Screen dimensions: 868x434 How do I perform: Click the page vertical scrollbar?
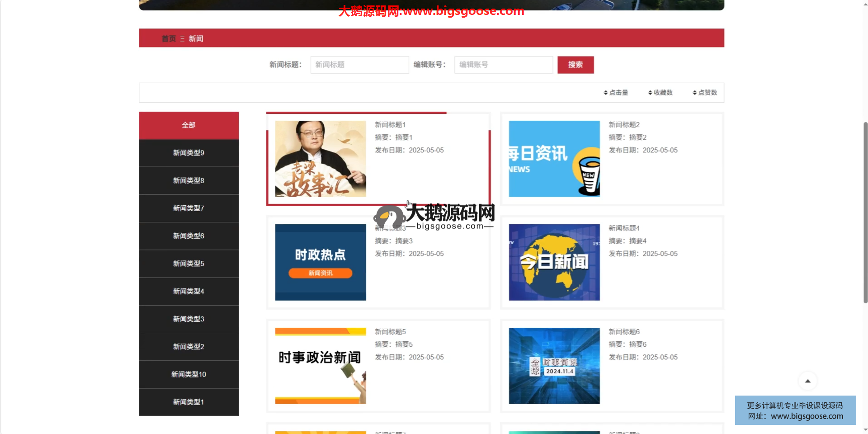point(865,212)
